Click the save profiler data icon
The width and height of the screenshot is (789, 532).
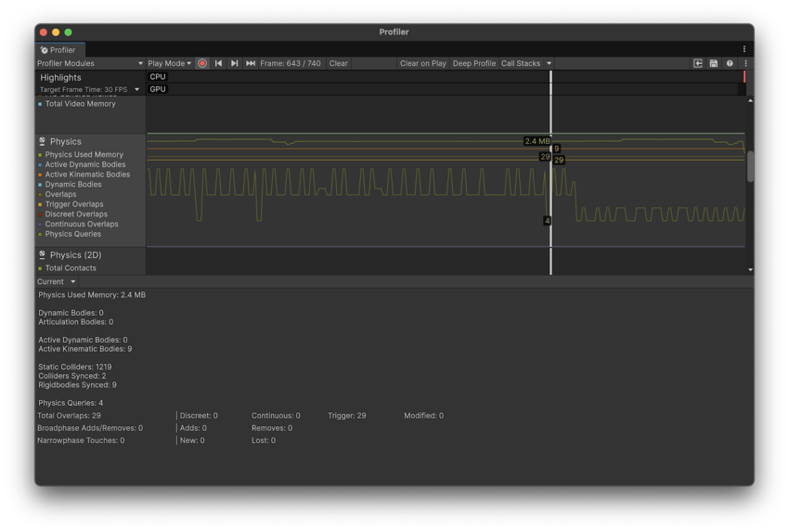coord(714,63)
